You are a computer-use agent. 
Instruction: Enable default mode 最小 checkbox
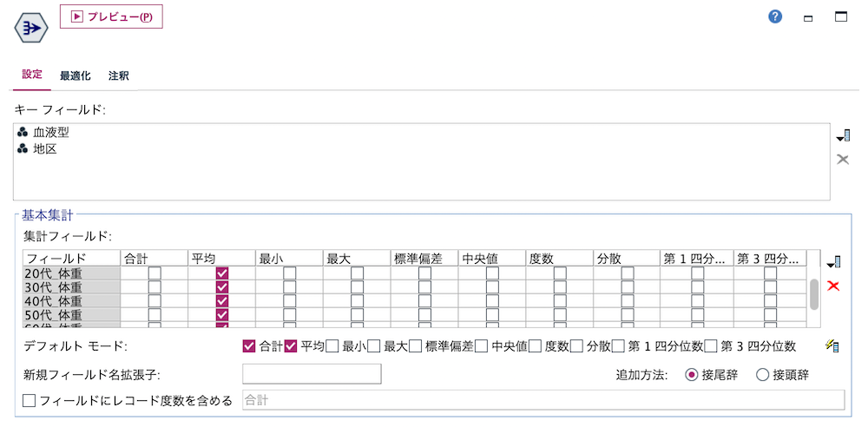(332, 346)
